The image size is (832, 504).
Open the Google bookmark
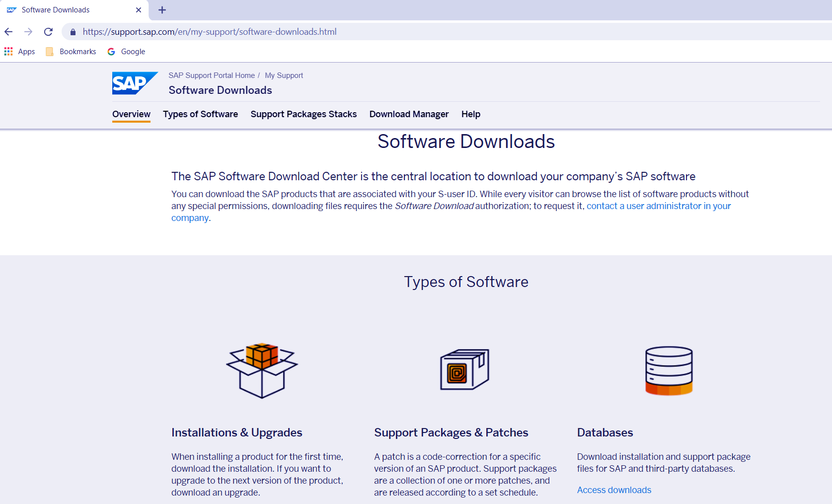126,51
